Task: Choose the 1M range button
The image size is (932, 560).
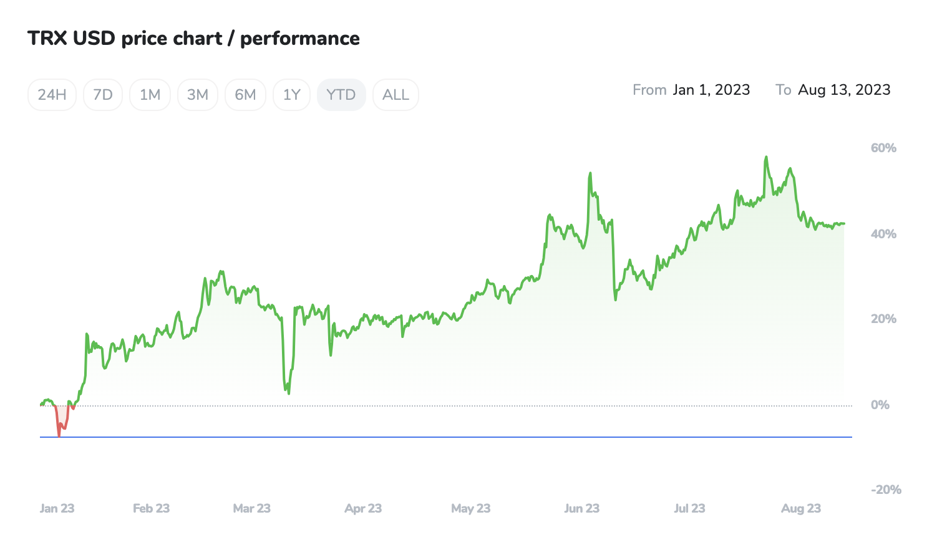Action: [x=150, y=95]
